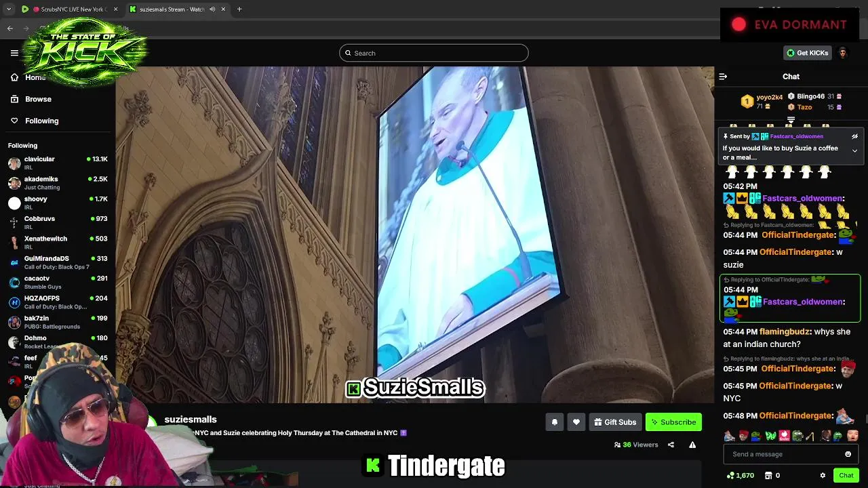The image size is (868, 488).
Task: Mute the suziesmalls tab audio icon
Action: (x=212, y=9)
